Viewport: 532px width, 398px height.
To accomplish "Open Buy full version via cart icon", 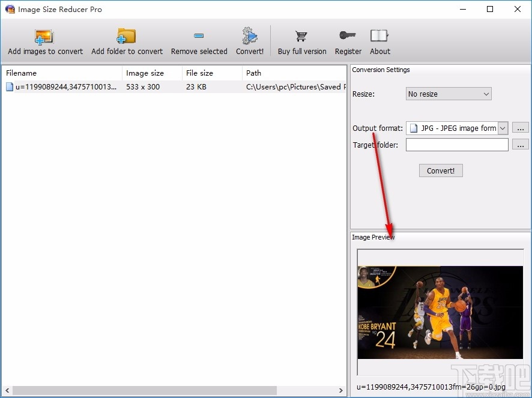I will [x=301, y=36].
